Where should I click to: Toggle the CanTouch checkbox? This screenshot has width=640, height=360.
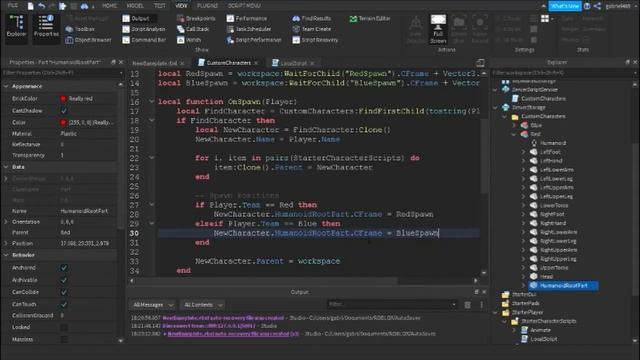(x=64, y=304)
